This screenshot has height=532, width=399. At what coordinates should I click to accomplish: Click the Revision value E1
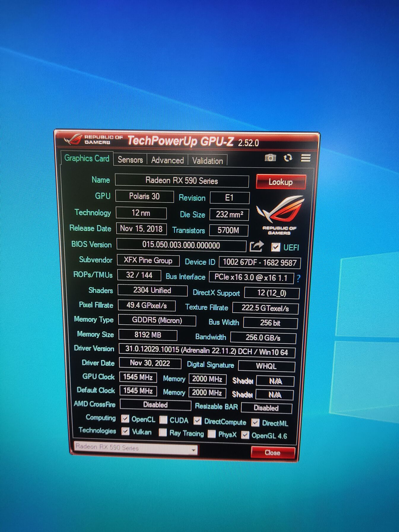pyautogui.click(x=230, y=198)
